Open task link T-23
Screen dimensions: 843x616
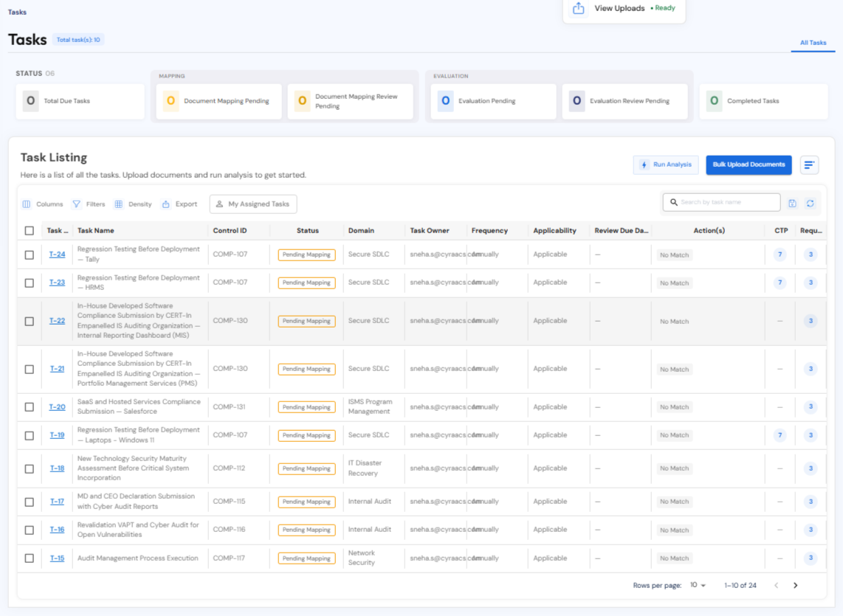(57, 283)
